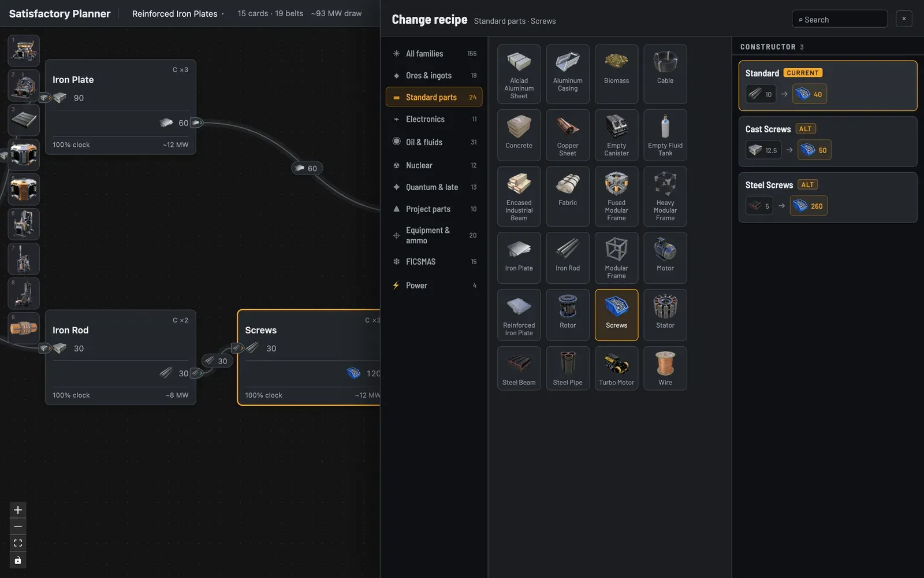924x578 pixels.
Task: Switch to Electronics family
Action: [x=434, y=119]
